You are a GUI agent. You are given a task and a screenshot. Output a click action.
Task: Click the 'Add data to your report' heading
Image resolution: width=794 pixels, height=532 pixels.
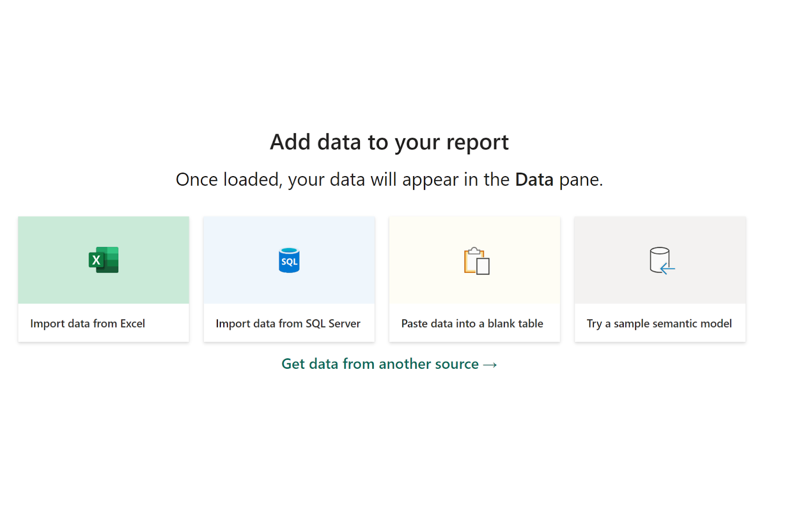click(389, 142)
